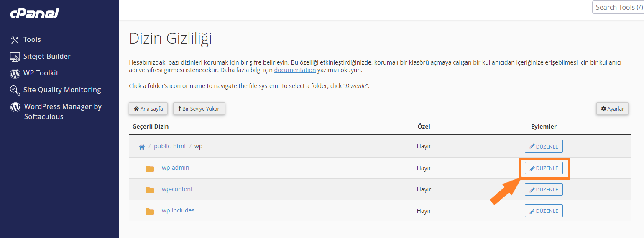Click WordPress Manager by Softaculous icon

pyautogui.click(x=15, y=107)
